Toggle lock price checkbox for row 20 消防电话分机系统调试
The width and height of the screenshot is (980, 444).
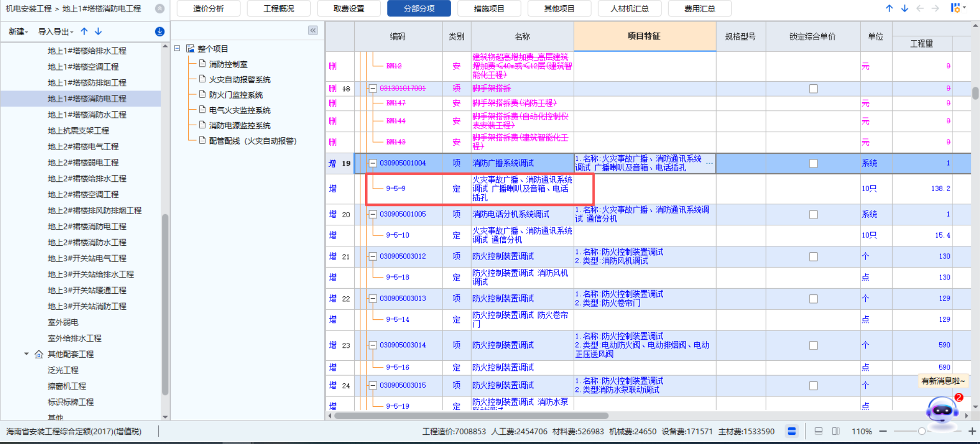tap(813, 215)
